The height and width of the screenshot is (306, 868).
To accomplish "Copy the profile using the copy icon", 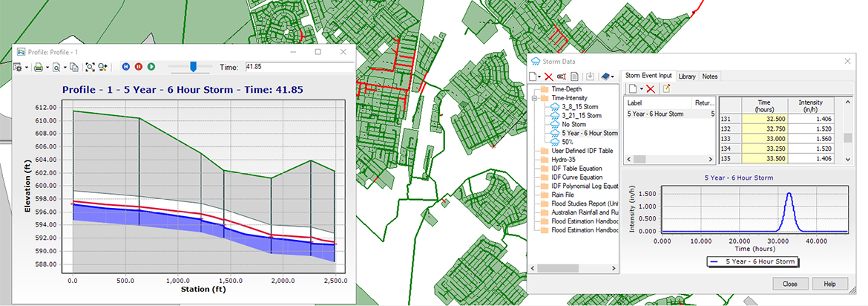I will pyautogui.click(x=73, y=67).
